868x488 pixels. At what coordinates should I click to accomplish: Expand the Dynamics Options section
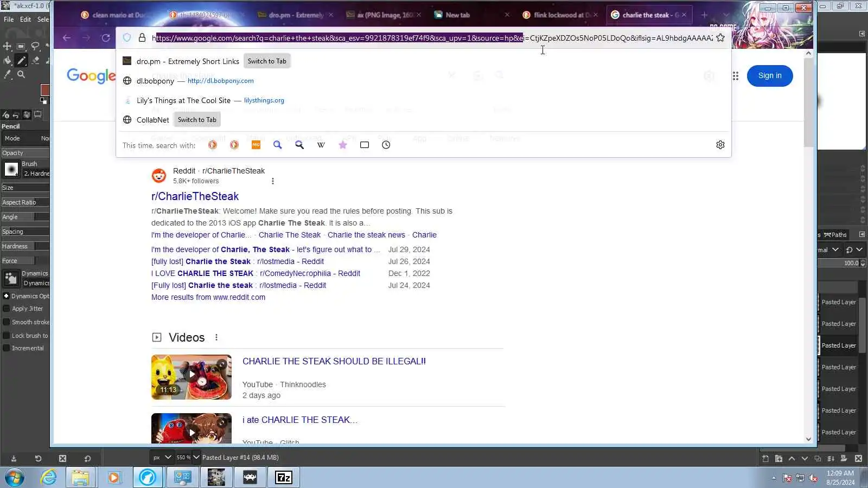coord(6,296)
